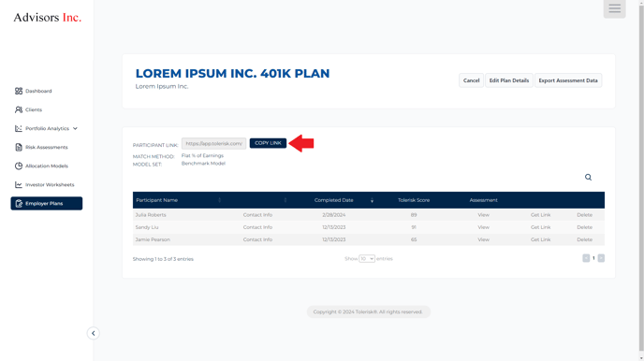
Task: Sort the unlabeled contact column arrows
Action: pos(285,200)
